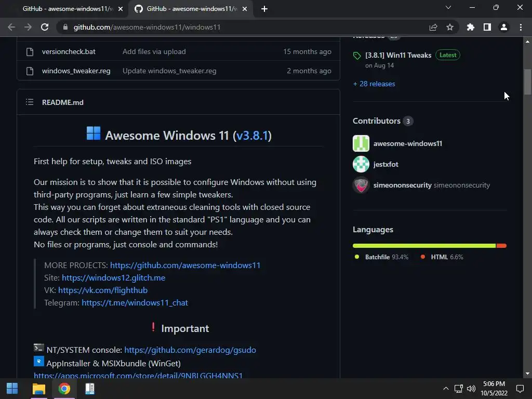Open the gerardog/gsudo GitHub link
532x399 pixels.
[x=190, y=350]
